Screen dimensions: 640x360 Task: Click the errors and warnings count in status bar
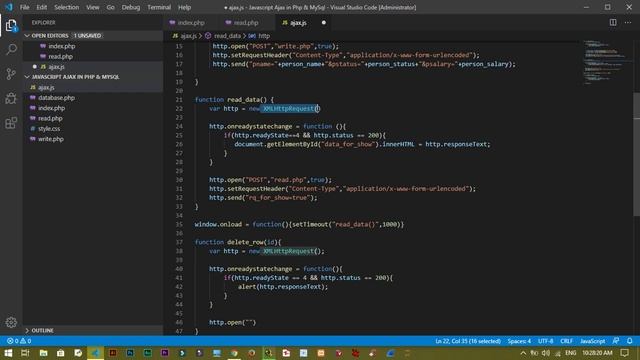pyautogui.click(x=19, y=341)
